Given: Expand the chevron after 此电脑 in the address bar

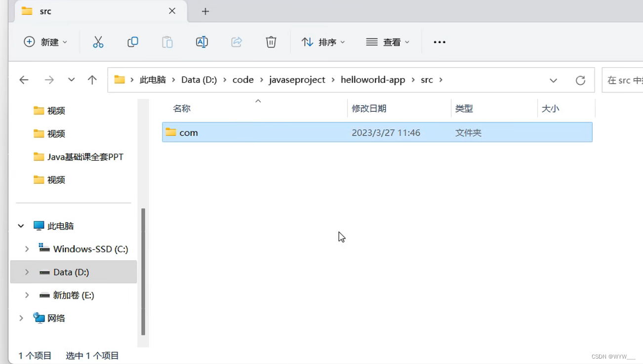Looking at the screenshot, I should 173,80.
